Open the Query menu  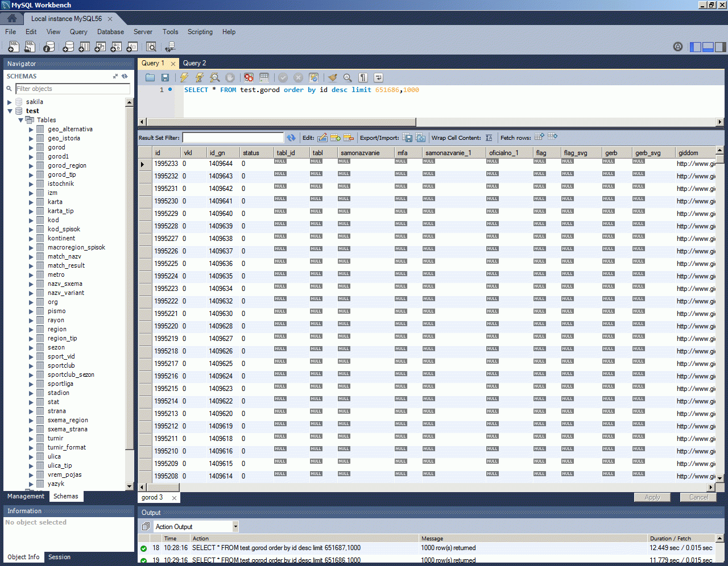[78, 32]
